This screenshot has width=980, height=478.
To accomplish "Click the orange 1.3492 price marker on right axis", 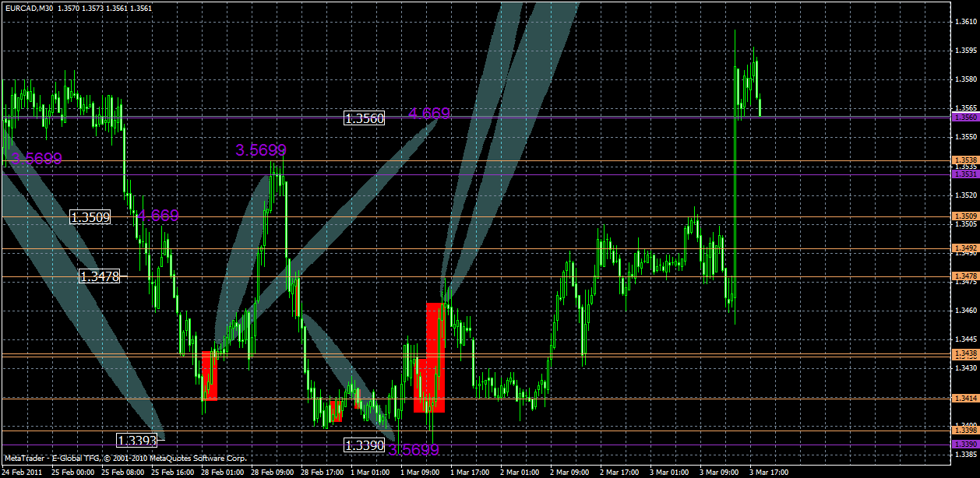I will pos(966,248).
